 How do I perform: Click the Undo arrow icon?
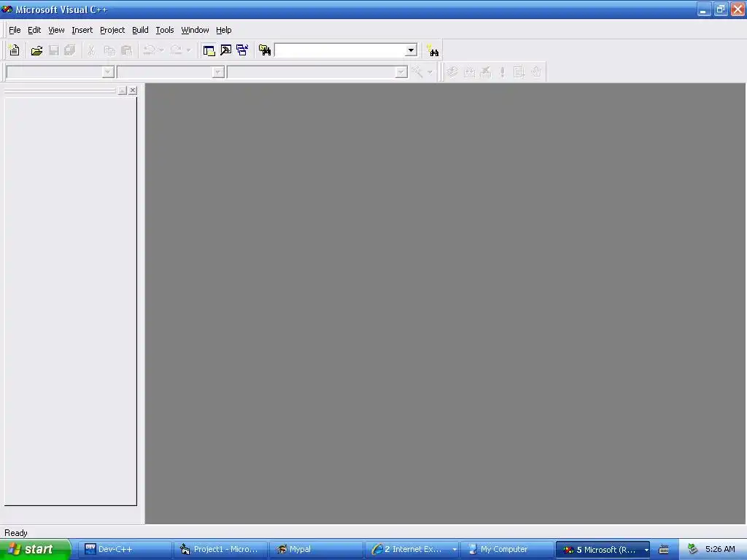tap(149, 50)
